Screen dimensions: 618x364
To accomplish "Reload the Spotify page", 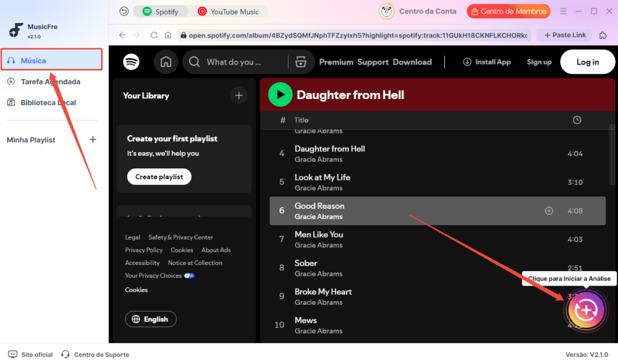I will [154, 35].
